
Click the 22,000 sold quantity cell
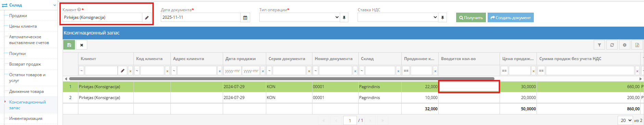coord(420,87)
